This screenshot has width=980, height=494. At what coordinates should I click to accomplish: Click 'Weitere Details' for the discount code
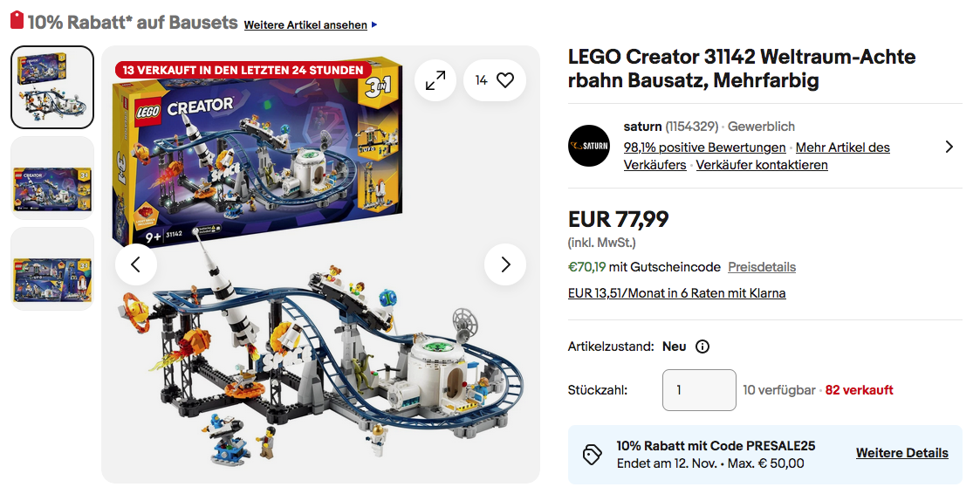click(901, 453)
